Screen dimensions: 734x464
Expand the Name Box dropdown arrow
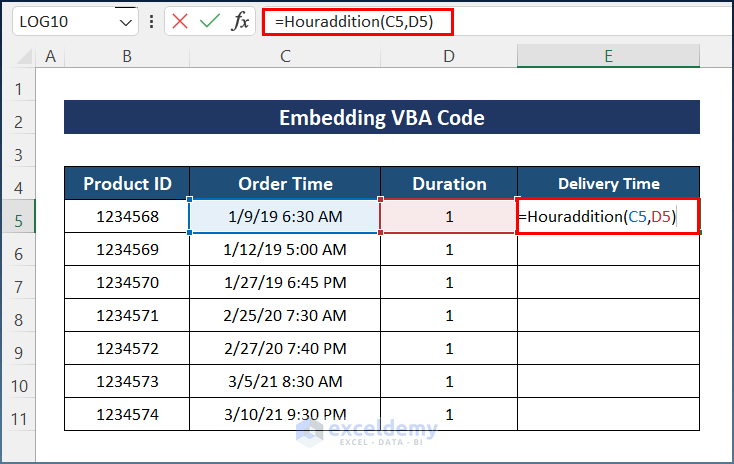point(125,21)
